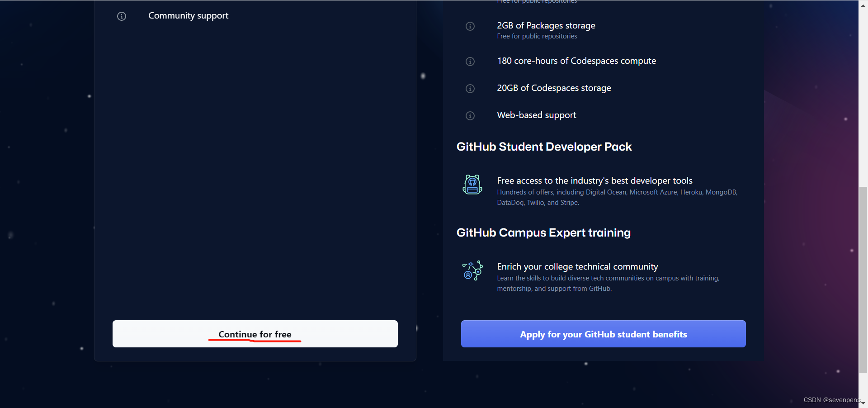Click the scrollbar down arrow
868x408 pixels.
pos(863,403)
